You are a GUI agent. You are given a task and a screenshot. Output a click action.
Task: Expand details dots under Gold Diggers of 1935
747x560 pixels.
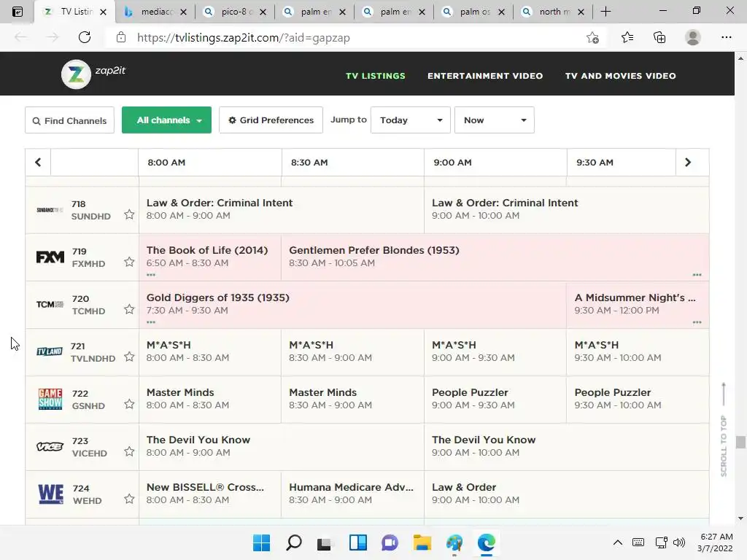click(151, 322)
